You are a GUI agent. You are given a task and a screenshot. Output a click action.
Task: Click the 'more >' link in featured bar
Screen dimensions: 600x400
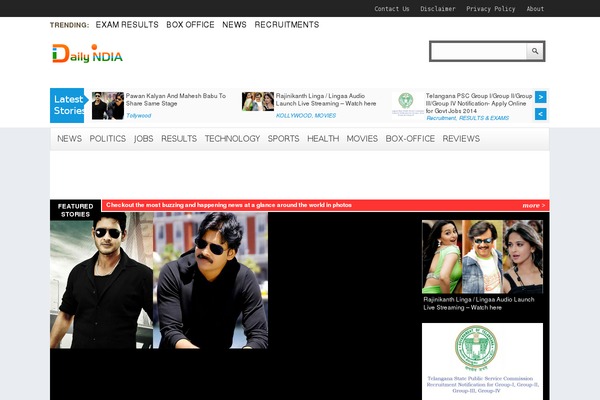pos(532,205)
